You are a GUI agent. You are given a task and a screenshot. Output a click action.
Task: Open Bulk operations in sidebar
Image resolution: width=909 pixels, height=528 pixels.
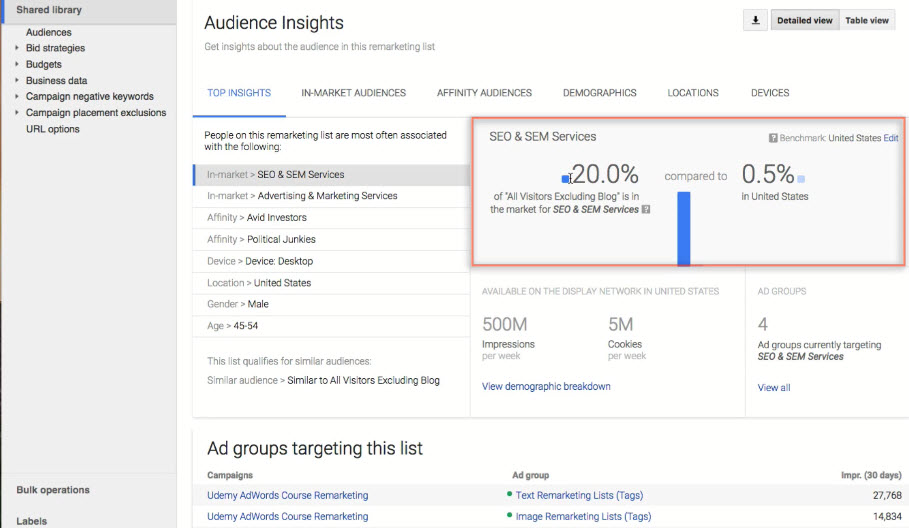(x=52, y=490)
